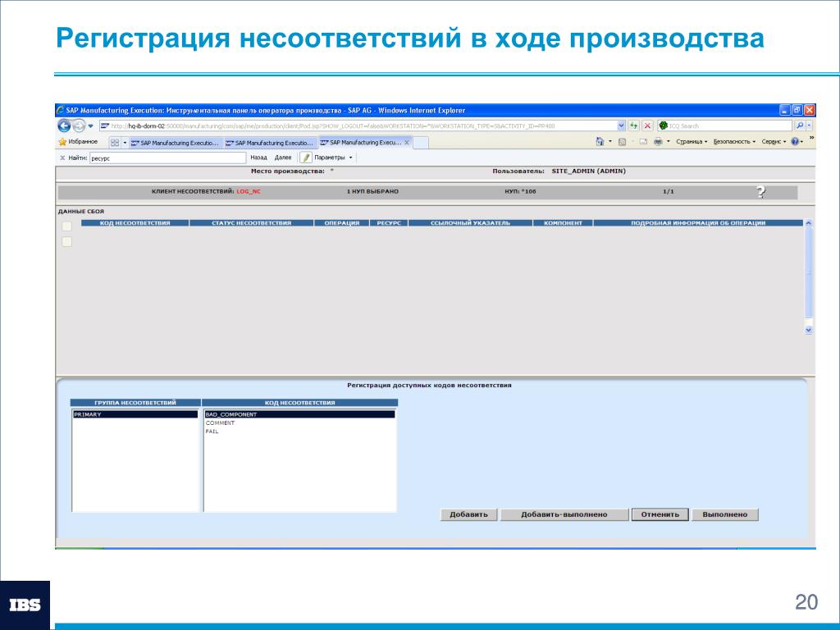Click Назад in the Find bar
The image size is (840, 630).
[x=258, y=157]
